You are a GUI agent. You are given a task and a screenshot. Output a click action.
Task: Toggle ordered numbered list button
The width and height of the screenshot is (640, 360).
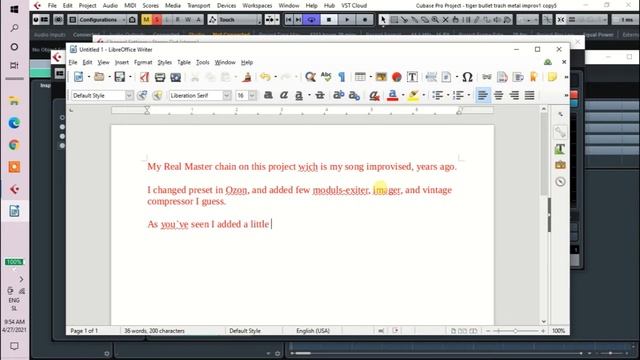[458, 96]
